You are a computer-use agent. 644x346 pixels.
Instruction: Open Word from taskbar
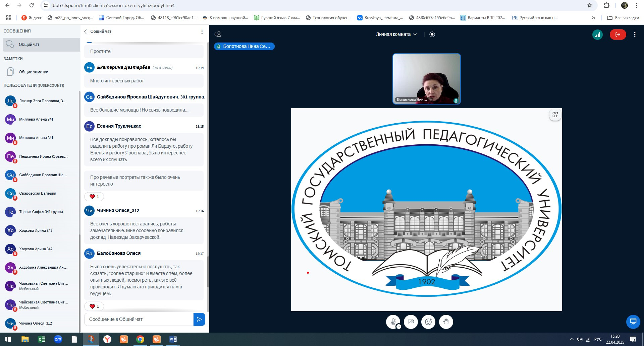pos(173,339)
